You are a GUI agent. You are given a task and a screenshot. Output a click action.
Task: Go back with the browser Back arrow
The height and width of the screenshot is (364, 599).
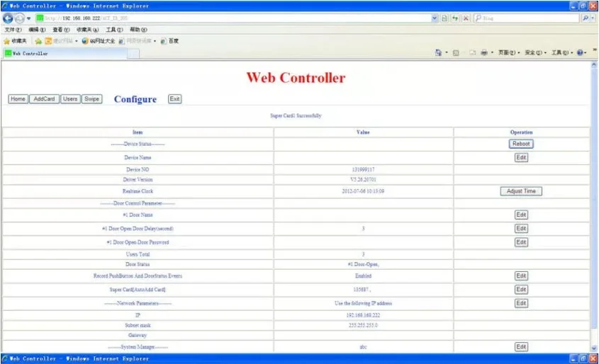tap(8, 18)
